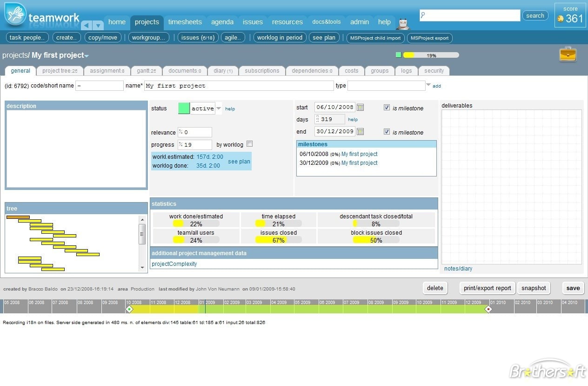Toggle start date is milestone checkbox

(387, 108)
